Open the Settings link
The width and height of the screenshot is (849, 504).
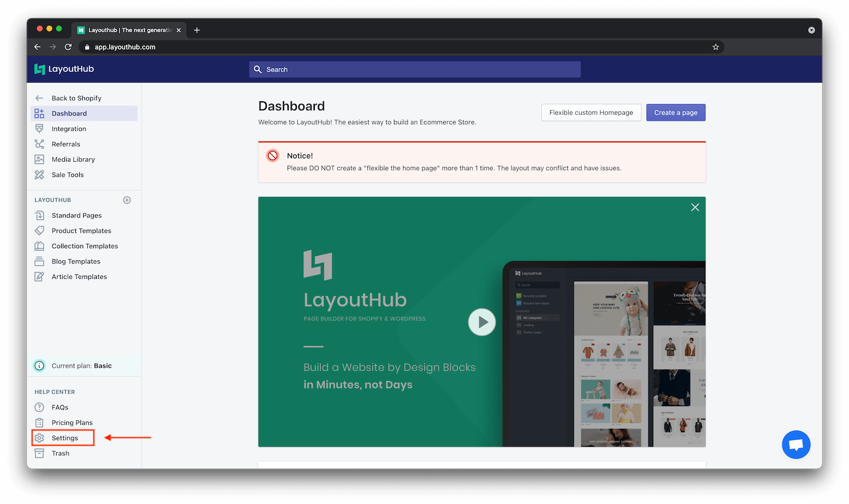tap(65, 437)
